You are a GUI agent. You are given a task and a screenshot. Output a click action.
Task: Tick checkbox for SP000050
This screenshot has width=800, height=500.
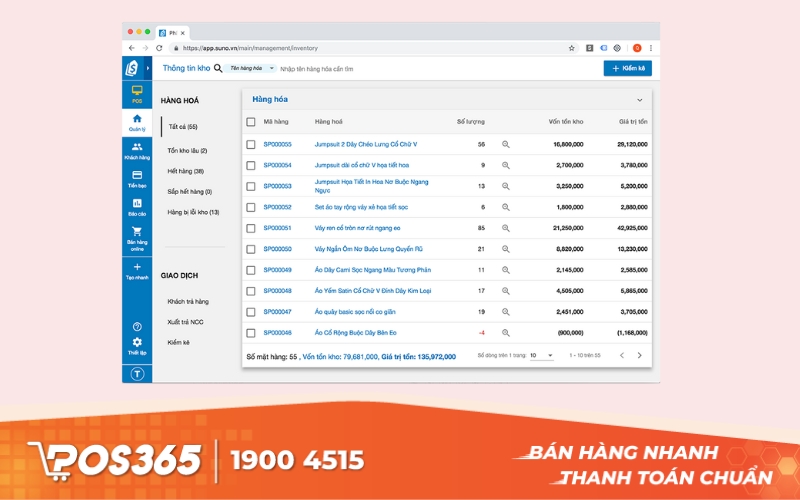click(x=251, y=249)
